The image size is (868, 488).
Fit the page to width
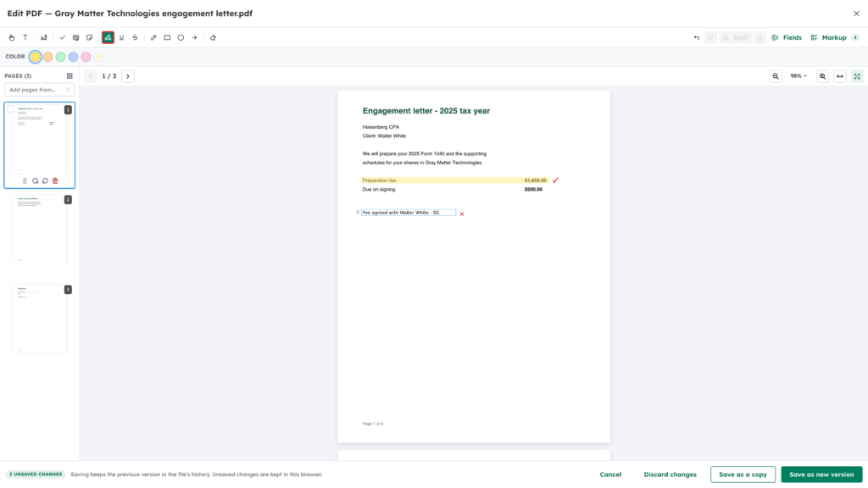(840, 76)
